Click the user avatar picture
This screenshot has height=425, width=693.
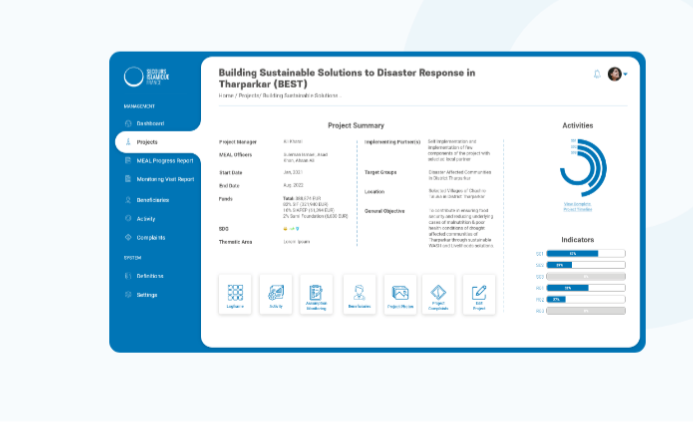(x=614, y=74)
